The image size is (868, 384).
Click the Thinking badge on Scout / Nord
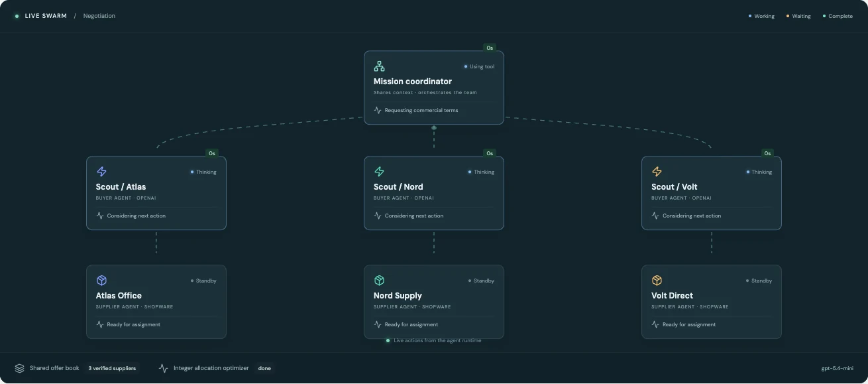(x=481, y=172)
